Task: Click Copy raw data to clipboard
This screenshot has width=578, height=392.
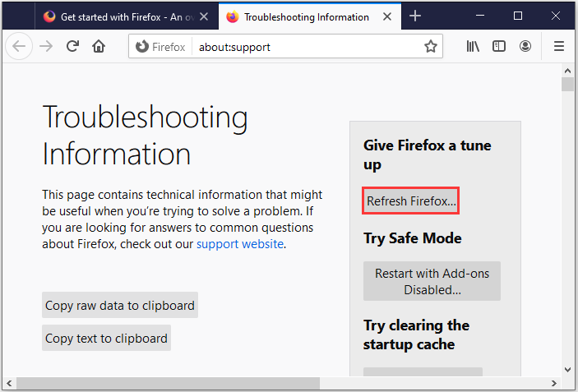Action: click(120, 305)
